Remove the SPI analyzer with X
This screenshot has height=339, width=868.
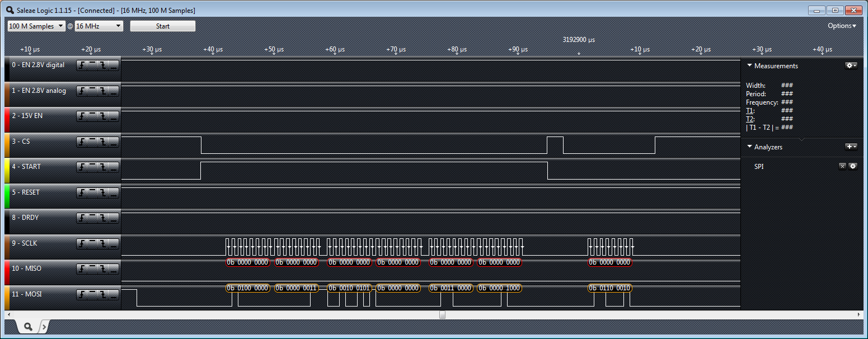tap(842, 166)
